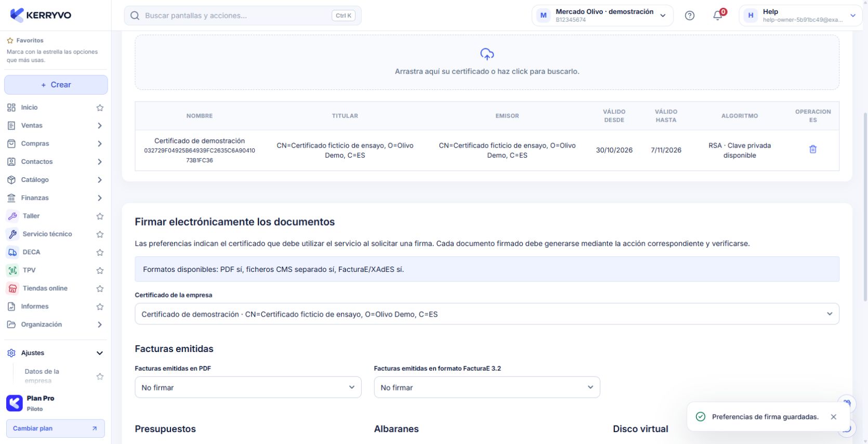Click the Kerryvo logo
Screen dimensions: 868x444
41,15
